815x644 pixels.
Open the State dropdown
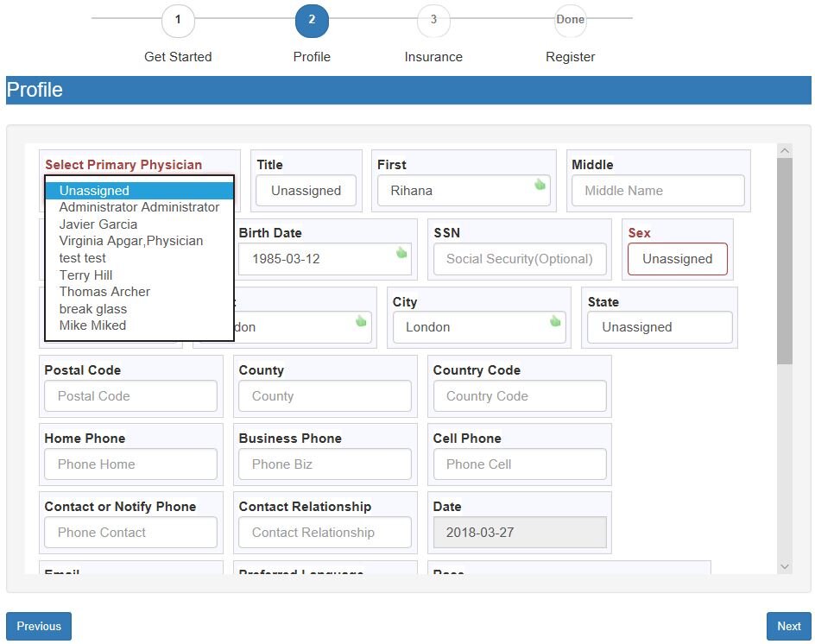(660, 327)
